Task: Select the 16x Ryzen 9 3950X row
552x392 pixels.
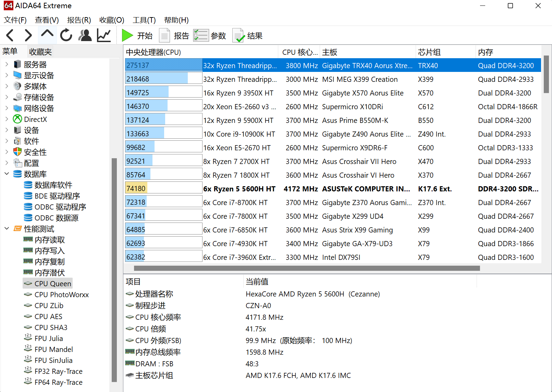Action: click(333, 93)
